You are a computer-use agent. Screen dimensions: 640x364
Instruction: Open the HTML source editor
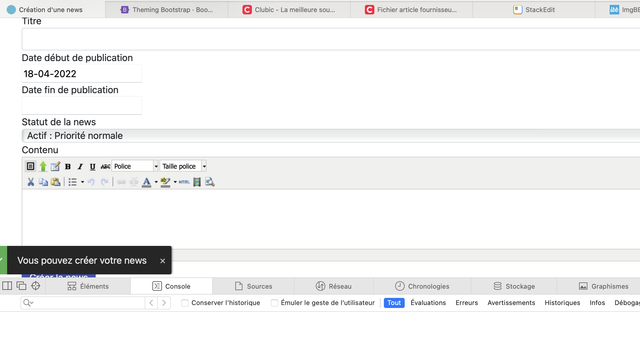pos(184,182)
